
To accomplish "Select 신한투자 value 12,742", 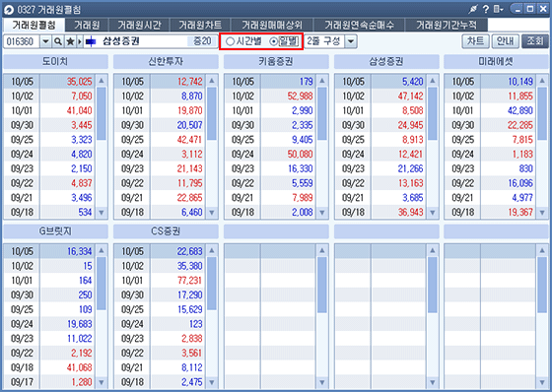I will [189, 82].
